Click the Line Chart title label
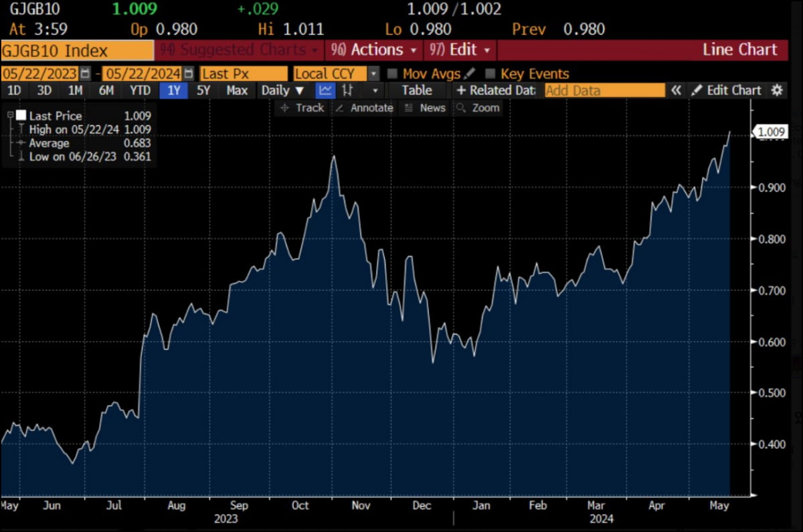 pyautogui.click(x=740, y=50)
